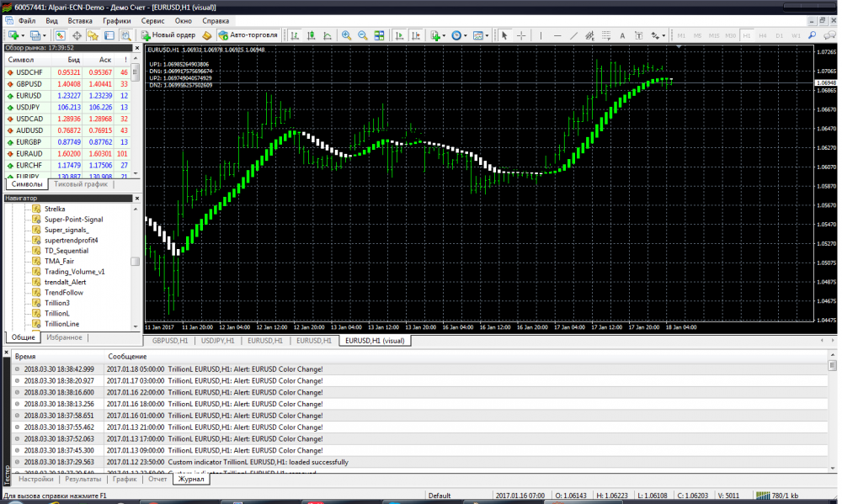
Task: Select the EURUSD row in Market Watch
Action: tap(67, 96)
